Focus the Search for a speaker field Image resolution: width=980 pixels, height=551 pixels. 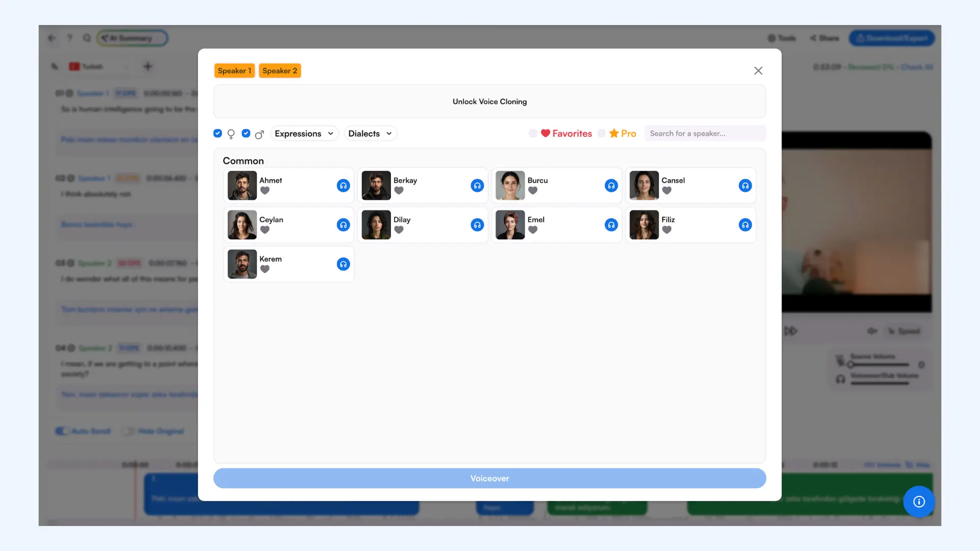click(x=704, y=134)
